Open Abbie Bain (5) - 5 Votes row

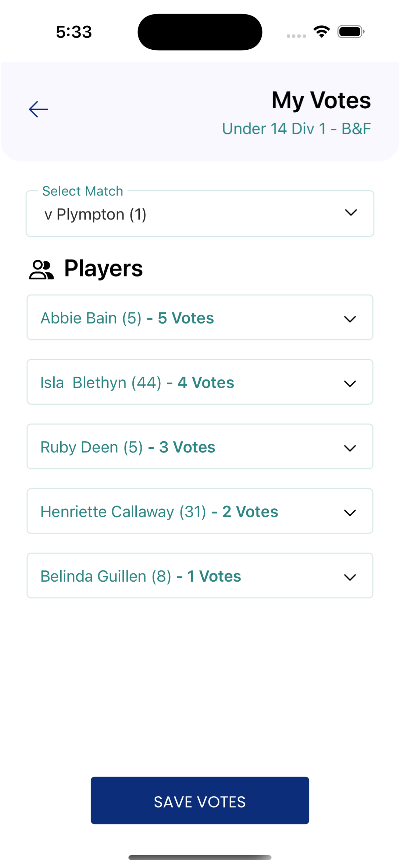click(x=200, y=317)
